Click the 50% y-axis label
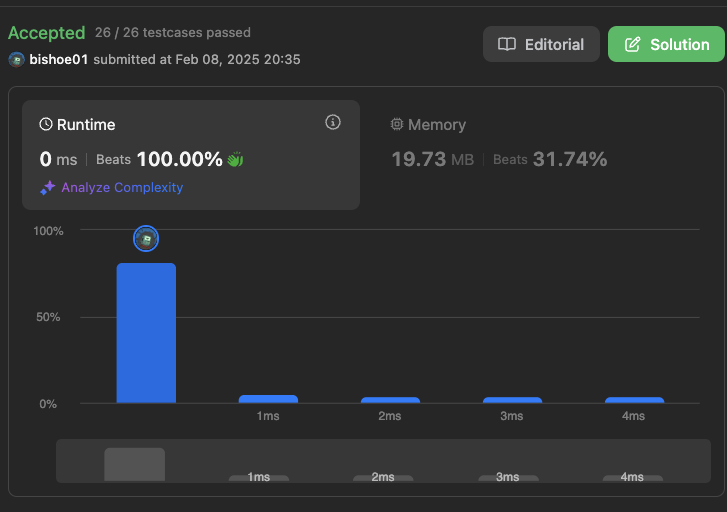The height and width of the screenshot is (512, 727). pyautogui.click(x=48, y=317)
